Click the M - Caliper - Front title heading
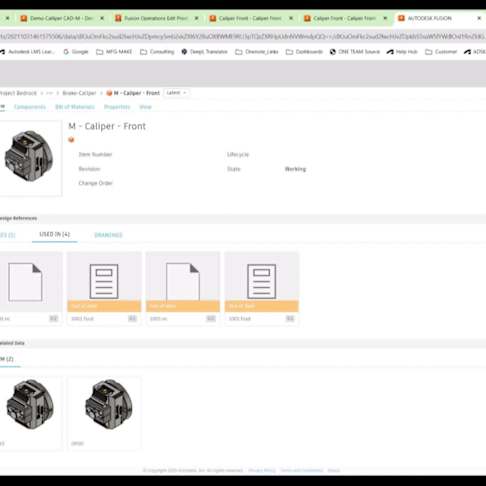The image size is (486, 486). tap(107, 126)
